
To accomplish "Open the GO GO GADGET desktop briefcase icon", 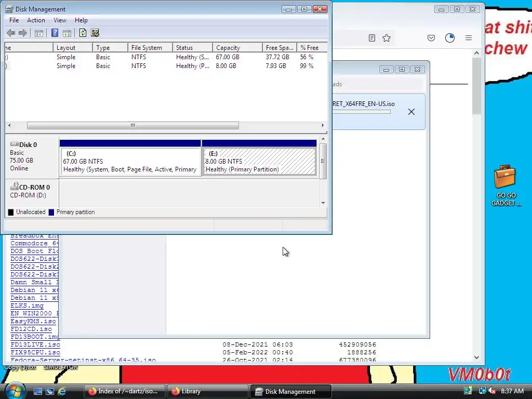I will pos(506,185).
